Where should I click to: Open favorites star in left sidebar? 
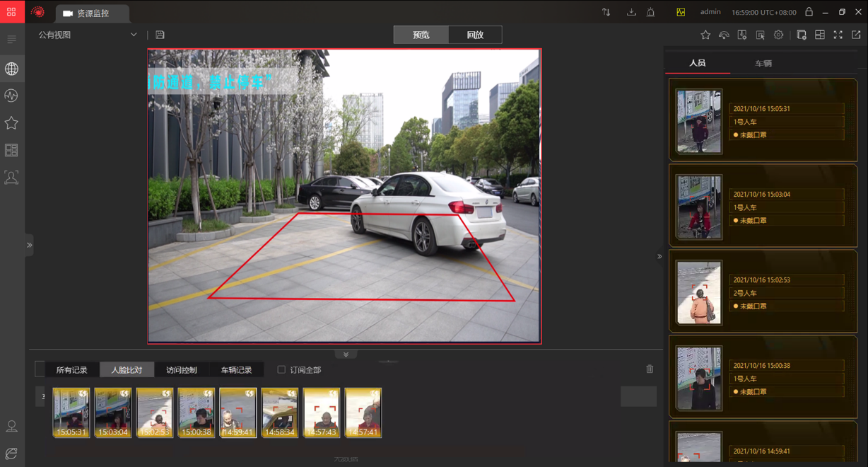11,123
